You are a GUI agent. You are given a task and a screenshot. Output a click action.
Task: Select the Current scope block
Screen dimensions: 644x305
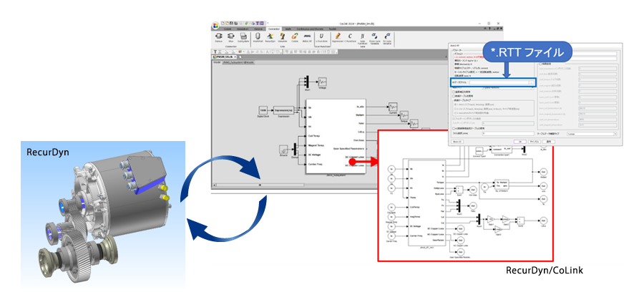tap(393, 107)
